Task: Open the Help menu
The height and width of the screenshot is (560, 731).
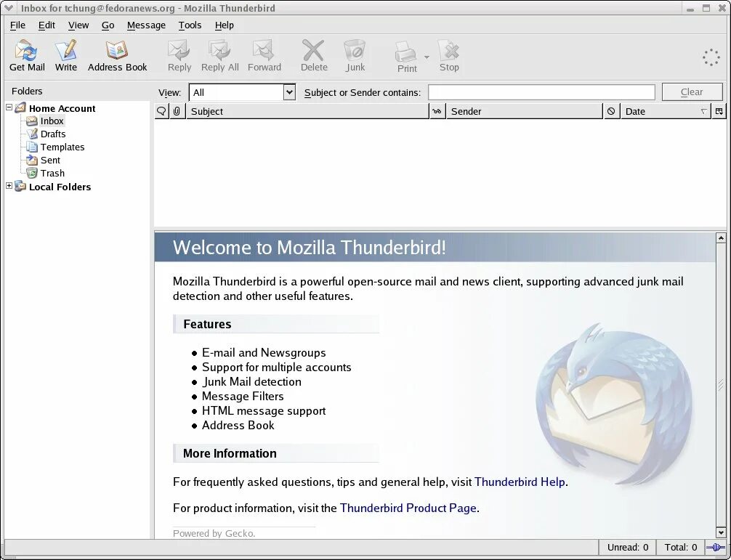Action: pos(225,25)
